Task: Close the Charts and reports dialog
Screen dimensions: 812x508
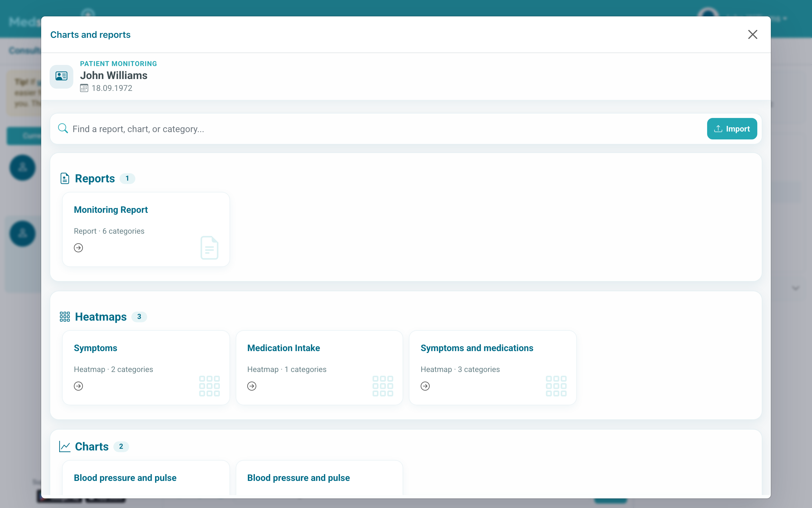Action: pos(752,34)
